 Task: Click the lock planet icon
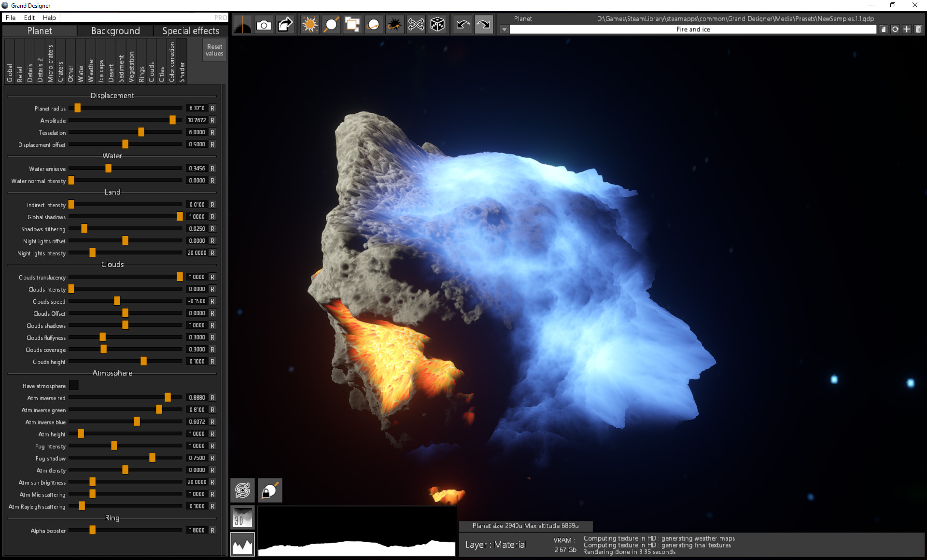[x=270, y=490]
